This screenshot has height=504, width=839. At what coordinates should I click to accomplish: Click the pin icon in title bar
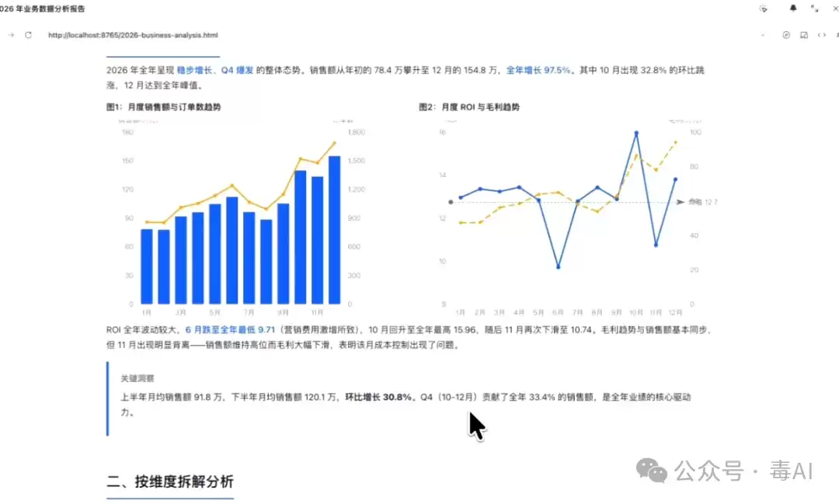[793, 8]
